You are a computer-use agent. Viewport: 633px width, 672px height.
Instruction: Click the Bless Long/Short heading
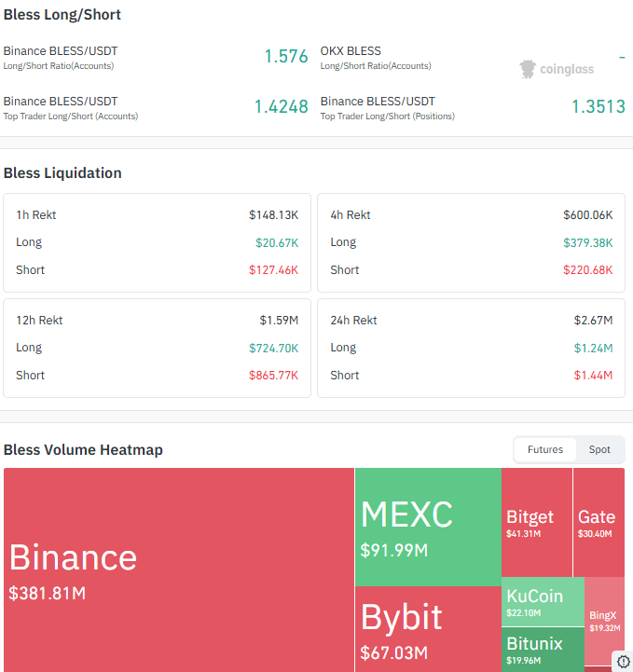(x=62, y=15)
